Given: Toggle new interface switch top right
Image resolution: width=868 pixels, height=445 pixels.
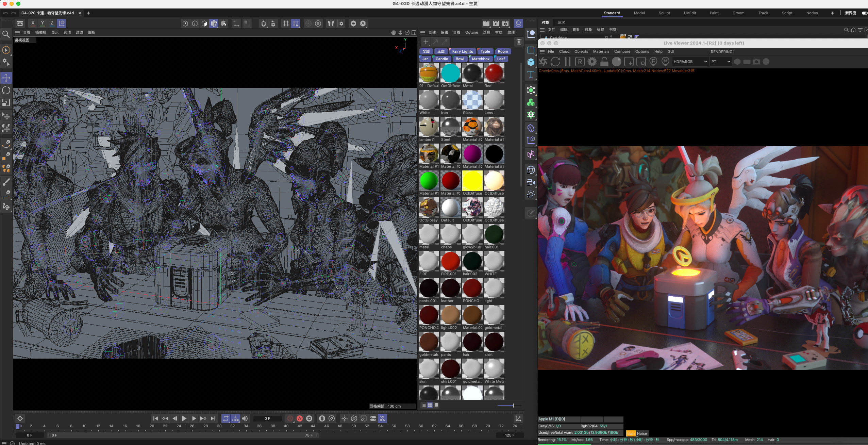Looking at the screenshot, I should click(x=864, y=13).
